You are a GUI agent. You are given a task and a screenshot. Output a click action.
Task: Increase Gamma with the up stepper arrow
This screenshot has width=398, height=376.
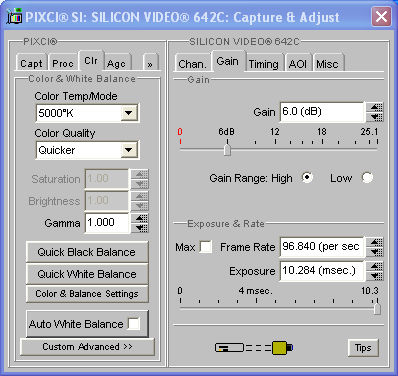[140, 218]
